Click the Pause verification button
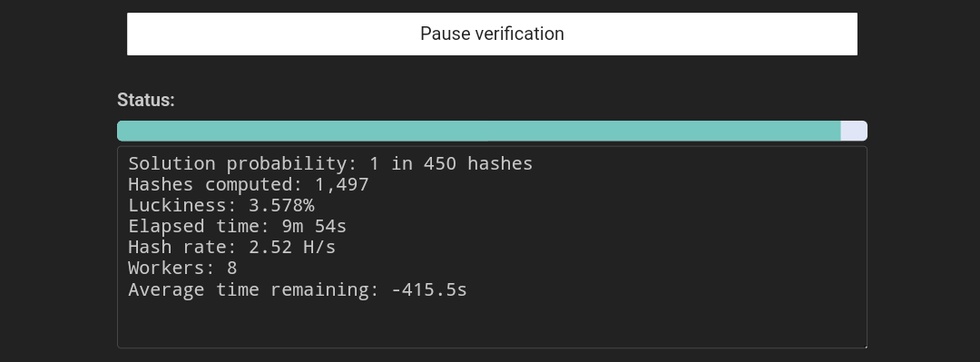980x362 pixels. point(492,34)
